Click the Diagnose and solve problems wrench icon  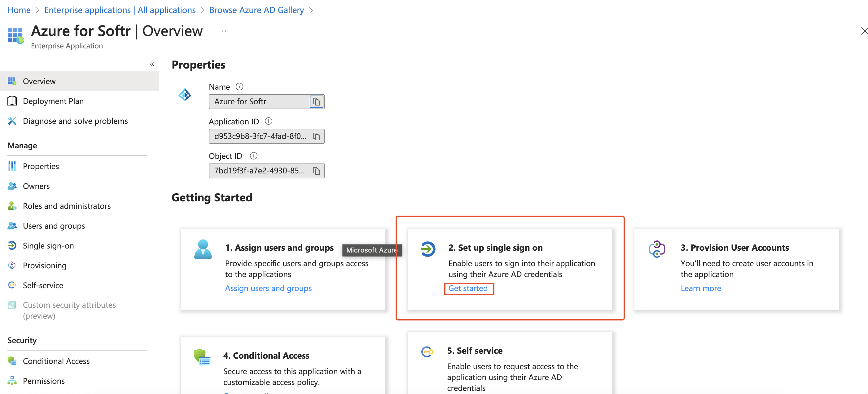tap(12, 121)
